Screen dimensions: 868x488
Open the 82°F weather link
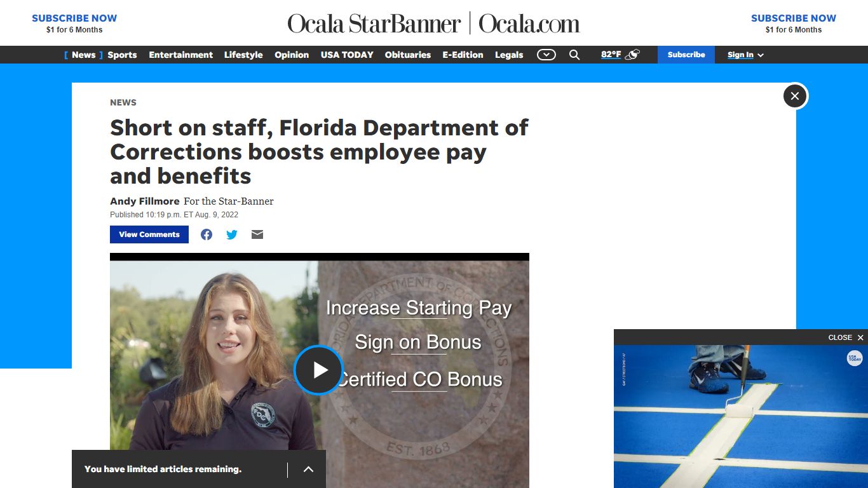click(x=611, y=55)
